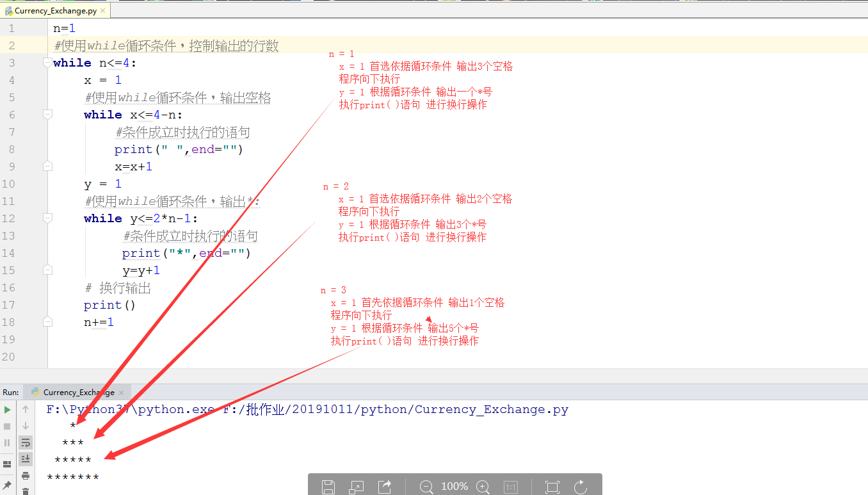Jump down the stack trace with down arrow
Image resolution: width=868 pixels, height=495 pixels.
click(x=26, y=426)
